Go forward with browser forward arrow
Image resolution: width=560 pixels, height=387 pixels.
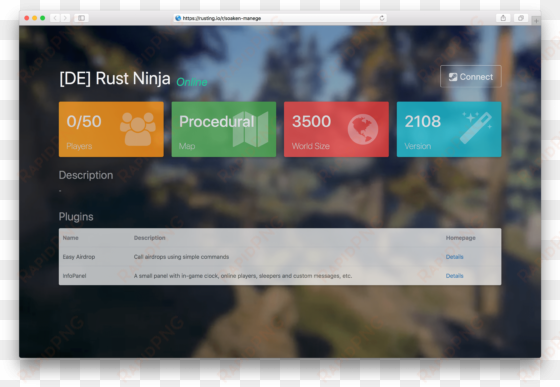tap(65, 18)
